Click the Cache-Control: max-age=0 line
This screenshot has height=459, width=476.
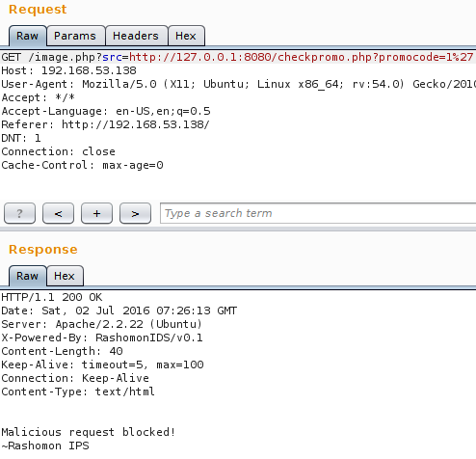[82, 165]
